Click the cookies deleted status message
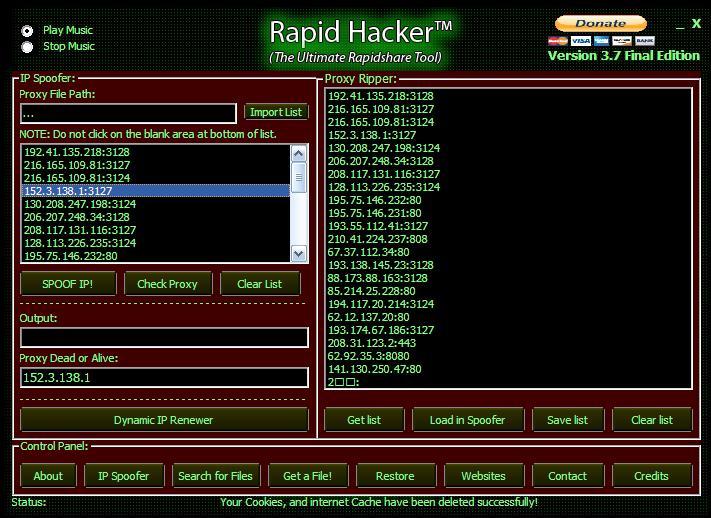 coord(379,503)
